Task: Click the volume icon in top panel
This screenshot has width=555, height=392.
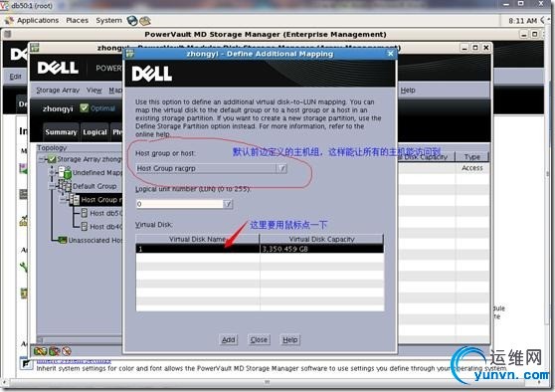Action: tap(543, 21)
